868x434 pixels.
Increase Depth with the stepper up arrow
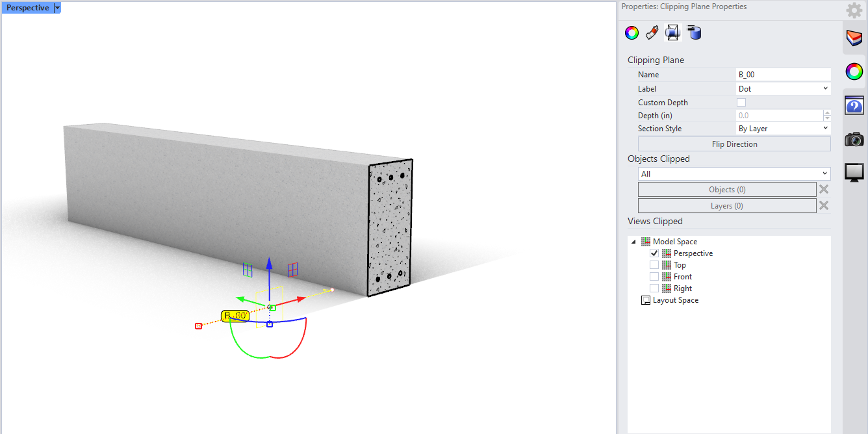[827, 112]
